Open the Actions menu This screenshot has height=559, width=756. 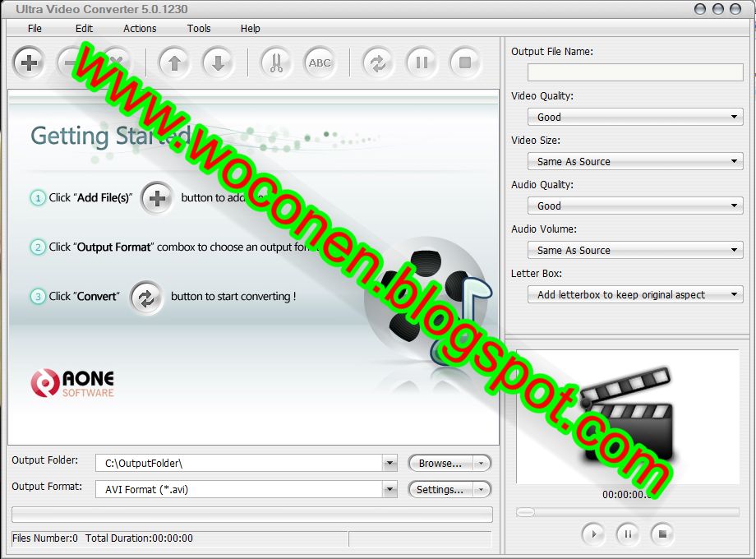point(140,29)
